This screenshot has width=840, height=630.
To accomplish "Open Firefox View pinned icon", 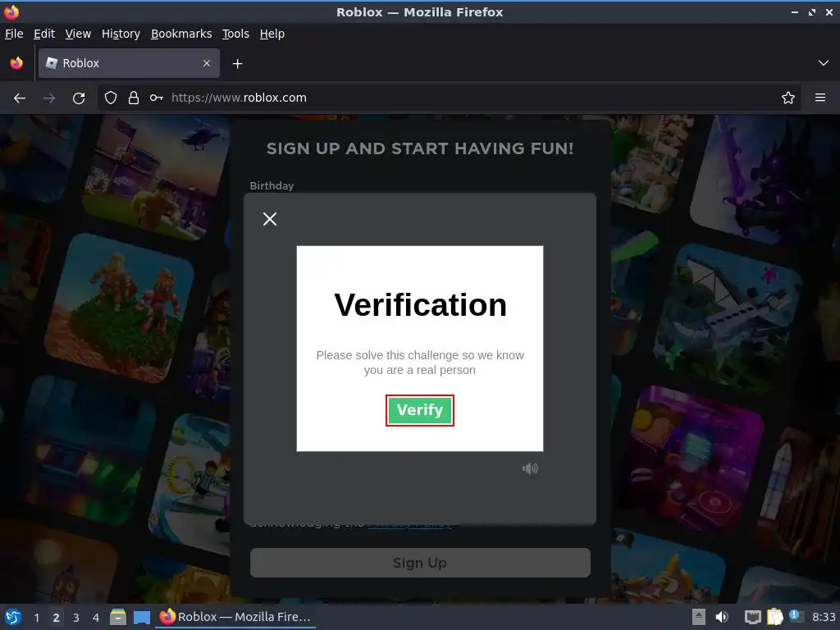I will click(16, 63).
